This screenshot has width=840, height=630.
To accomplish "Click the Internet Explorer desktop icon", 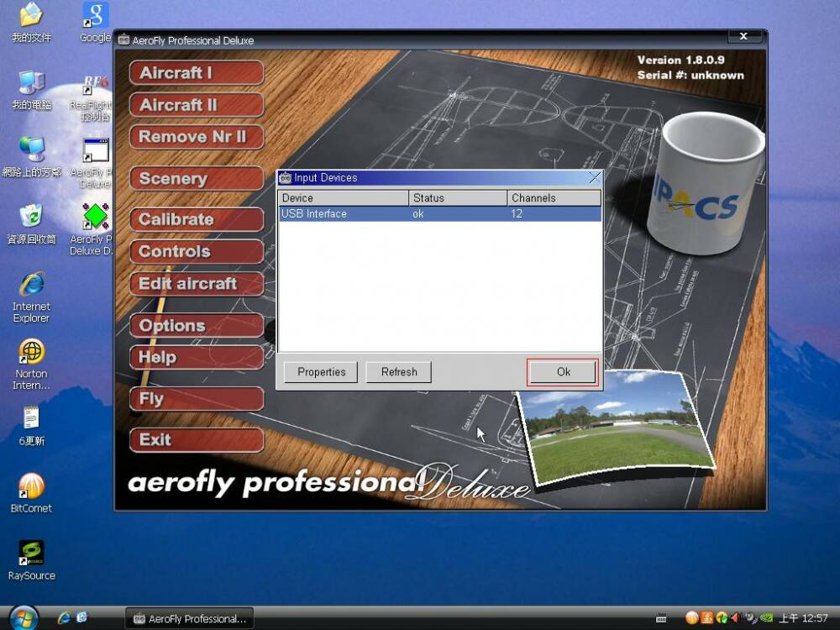I will pyautogui.click(x=32, y=284).
